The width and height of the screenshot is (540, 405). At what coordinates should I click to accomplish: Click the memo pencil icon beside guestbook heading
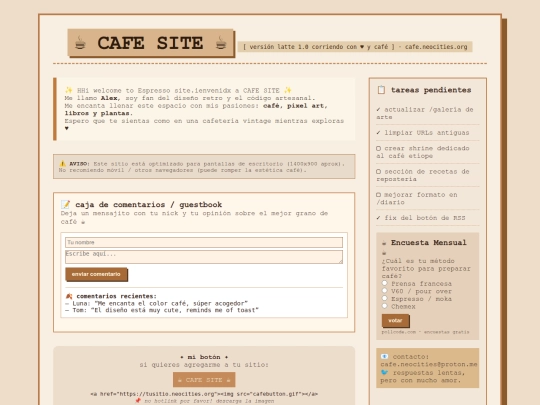pos(65,204)
